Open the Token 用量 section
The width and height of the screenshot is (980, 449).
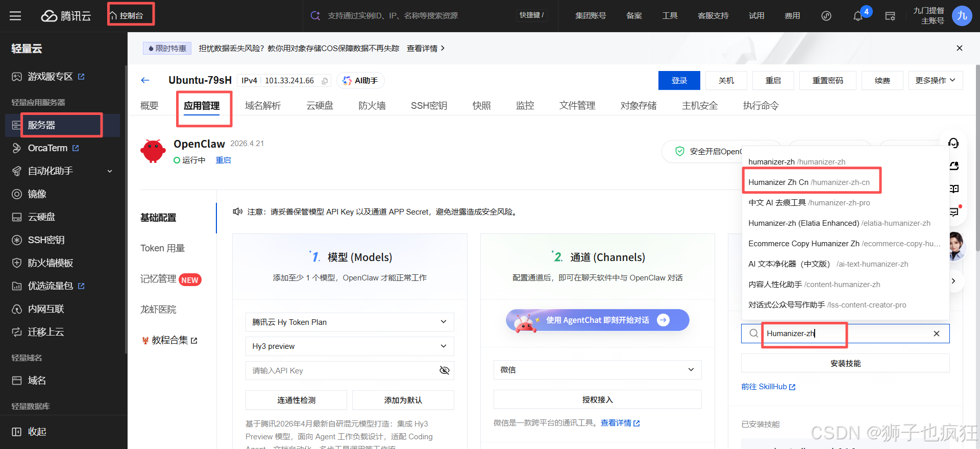click(x=162, y=248)
